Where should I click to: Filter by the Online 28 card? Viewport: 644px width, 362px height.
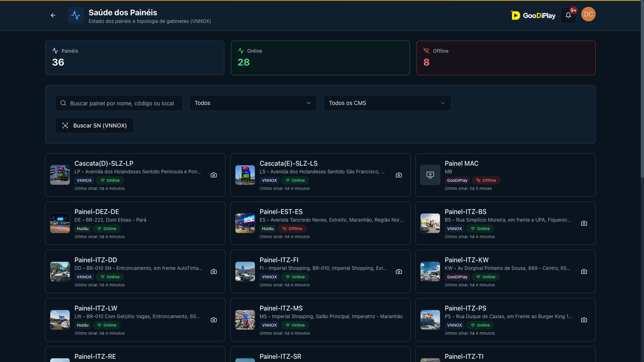pyautogui.click(x=320, y=58)
